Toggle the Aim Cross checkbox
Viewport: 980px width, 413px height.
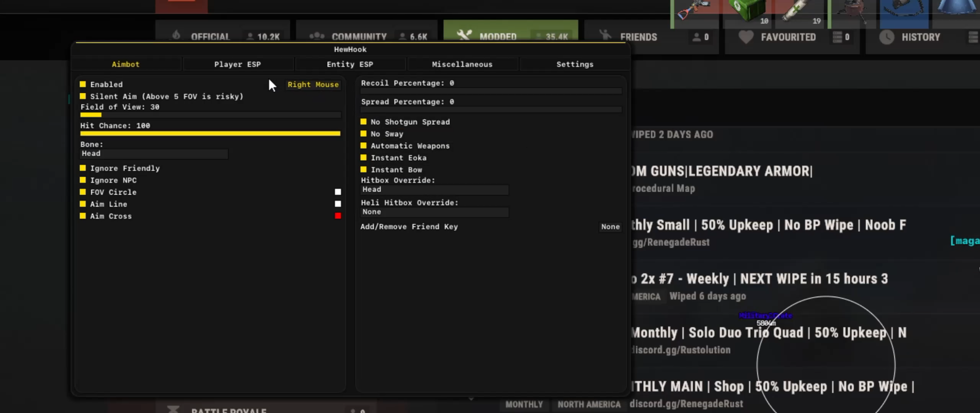tap(83, 216)
